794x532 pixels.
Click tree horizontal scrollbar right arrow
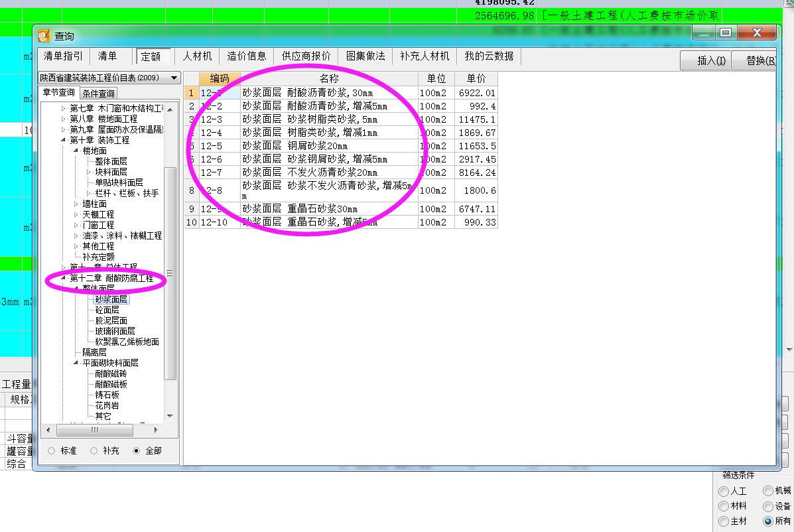click(x=155, y=431)
